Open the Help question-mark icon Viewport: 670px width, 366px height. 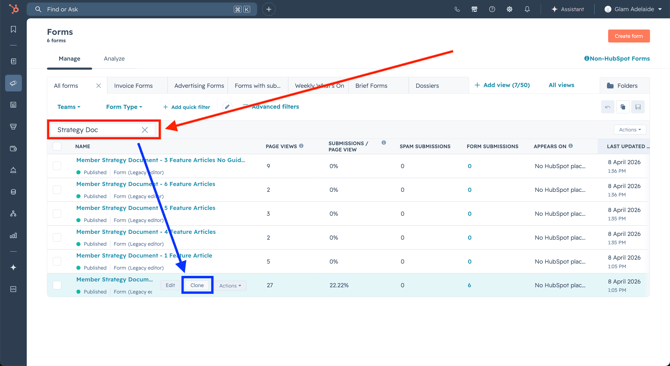click(492, 9)
